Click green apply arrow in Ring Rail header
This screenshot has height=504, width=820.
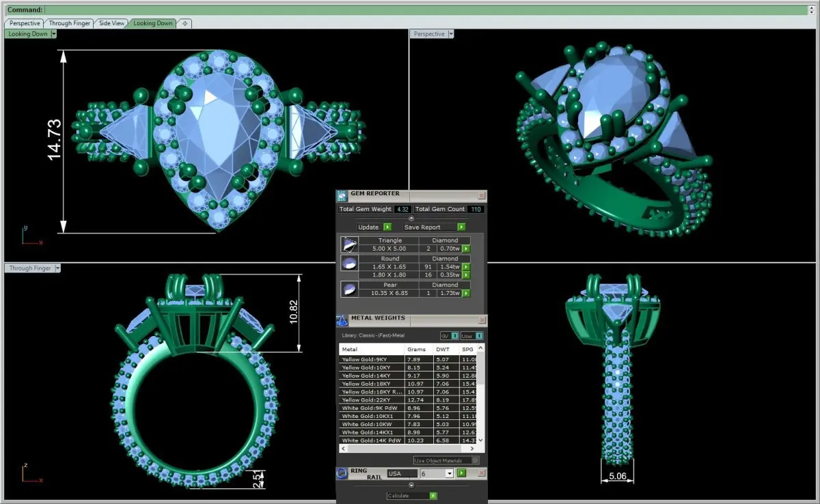coord(462,473)
